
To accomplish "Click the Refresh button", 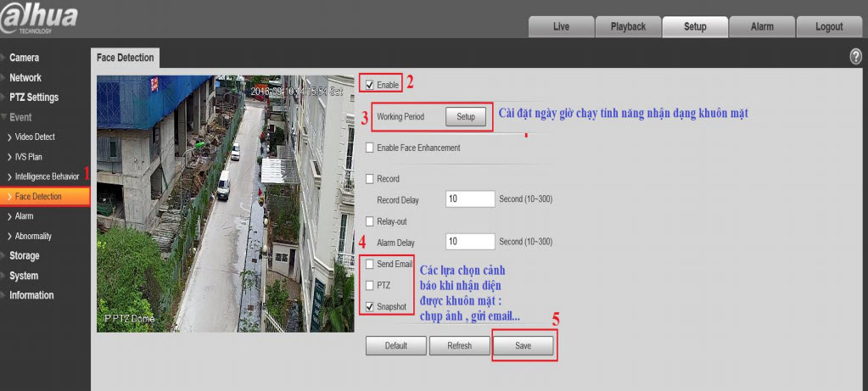I will click(x=460, y=346).
